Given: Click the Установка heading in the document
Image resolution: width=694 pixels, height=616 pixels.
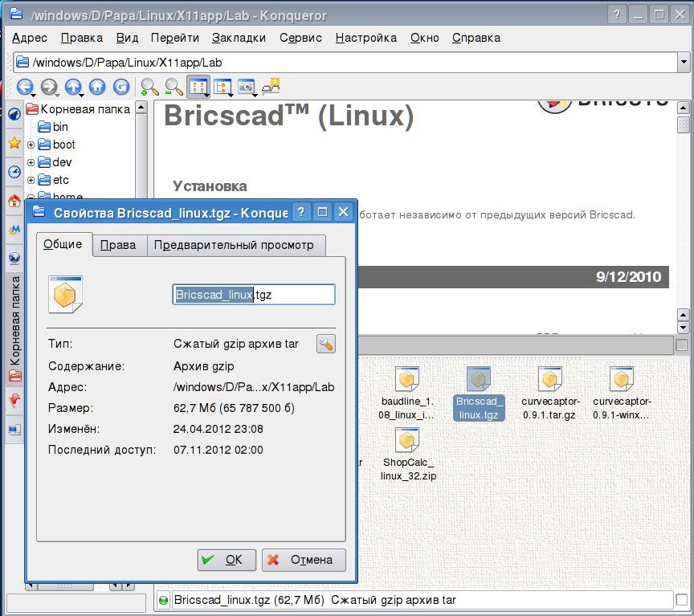Looking at the screenshot, I should coord(210,186).
